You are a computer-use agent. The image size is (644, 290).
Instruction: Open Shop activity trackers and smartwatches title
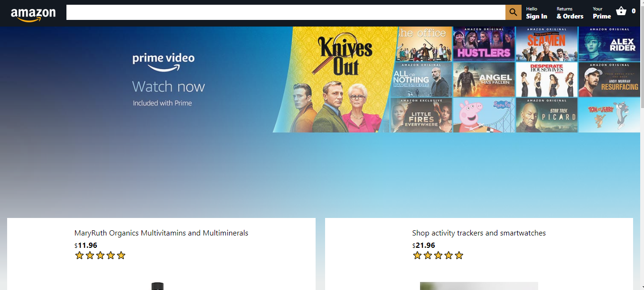pyautogui.click(x=479, y=233)
